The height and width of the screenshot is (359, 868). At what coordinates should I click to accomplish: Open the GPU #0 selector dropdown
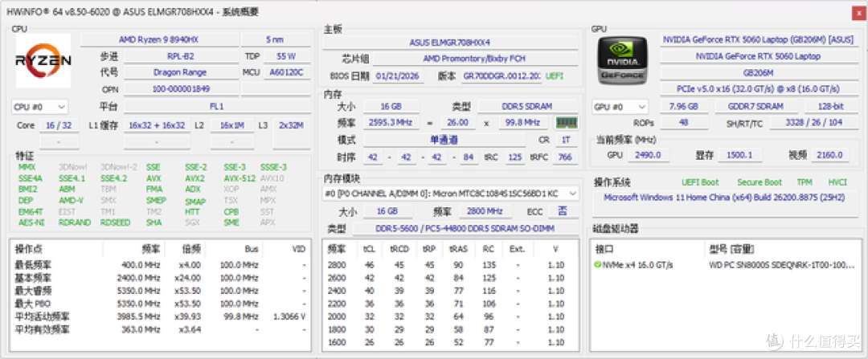(620, 107)
